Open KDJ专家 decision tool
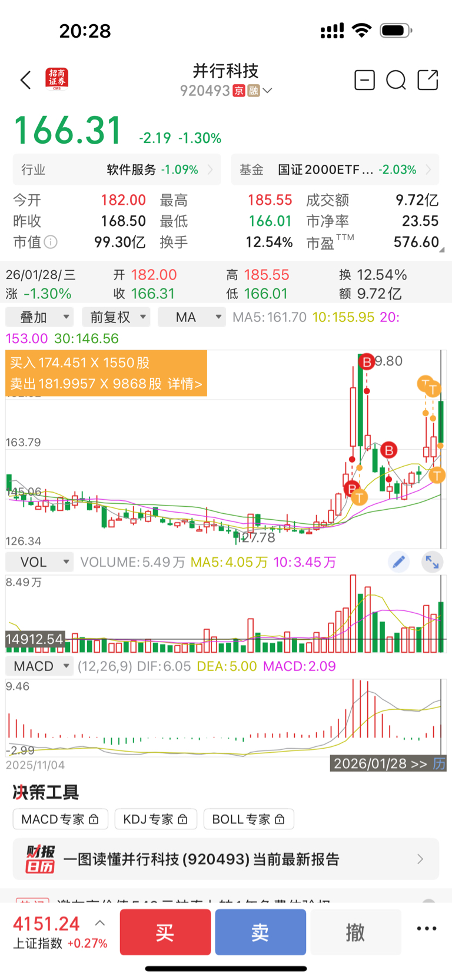452x980 pixels. point(155,819)
